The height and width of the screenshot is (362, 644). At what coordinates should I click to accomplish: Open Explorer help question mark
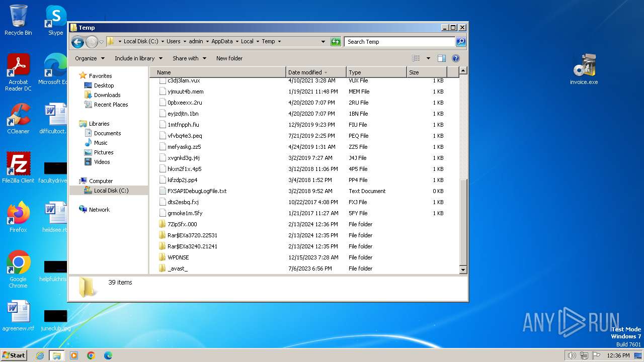(x=455, y=58)
